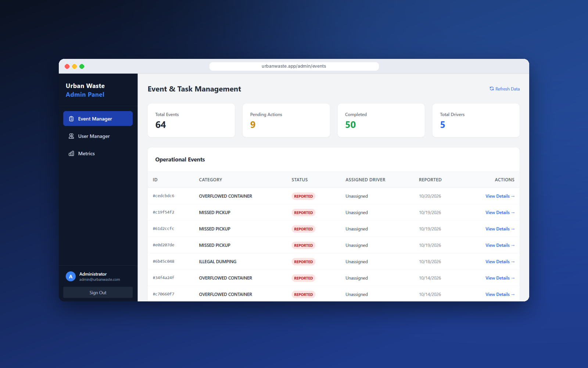Image resolution: width=588 pixels, height=368 pixels.
Task: Click the Event Manager clipboard icon
Action: [71, 119]
